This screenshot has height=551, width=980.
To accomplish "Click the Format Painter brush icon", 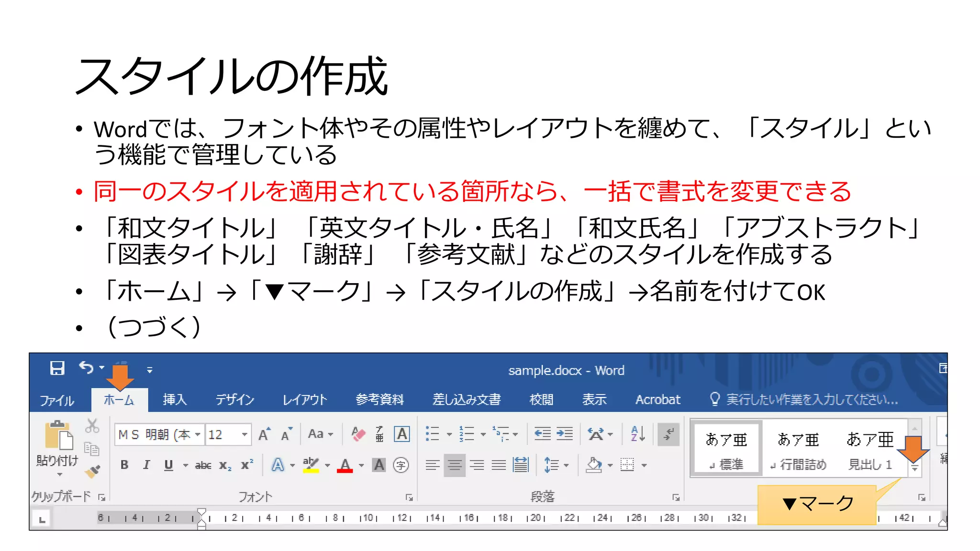I will [92, 471].
